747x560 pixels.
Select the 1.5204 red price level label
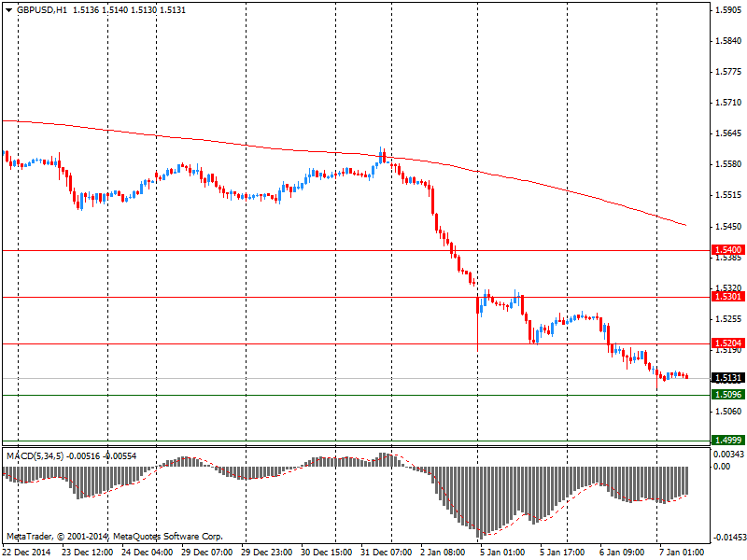pos(728,343)
